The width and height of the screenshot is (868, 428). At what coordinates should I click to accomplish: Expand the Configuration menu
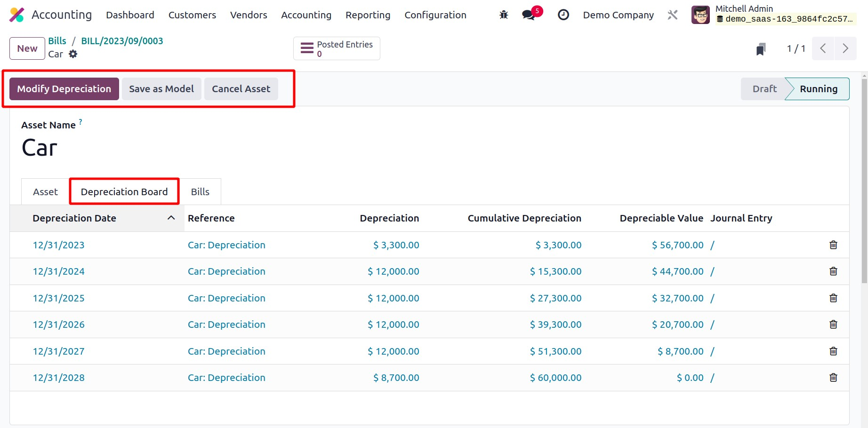click(x=435, y=15)
